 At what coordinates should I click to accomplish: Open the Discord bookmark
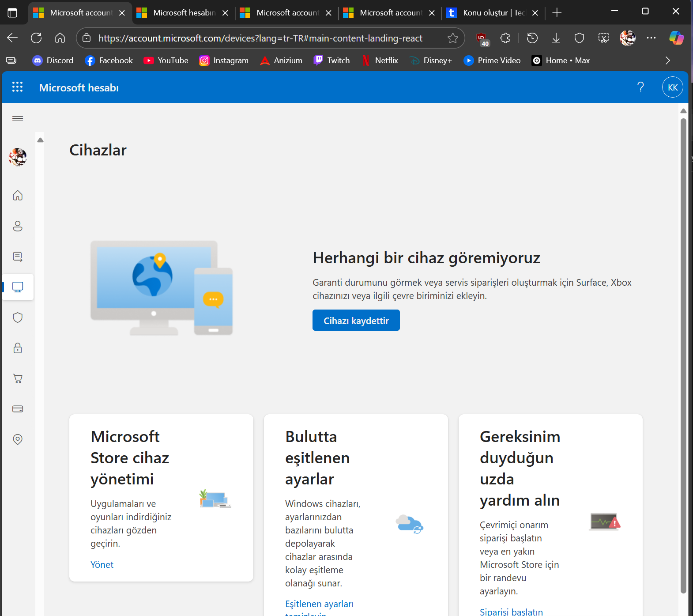tap(53, 60)
